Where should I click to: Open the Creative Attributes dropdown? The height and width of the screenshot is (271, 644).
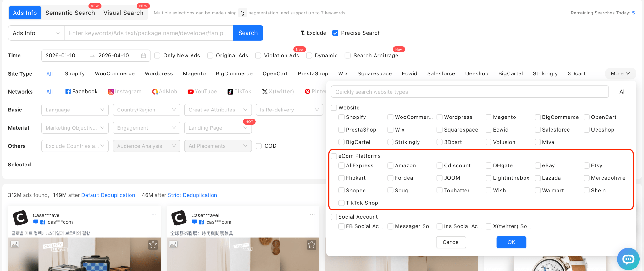click(218, 110)
